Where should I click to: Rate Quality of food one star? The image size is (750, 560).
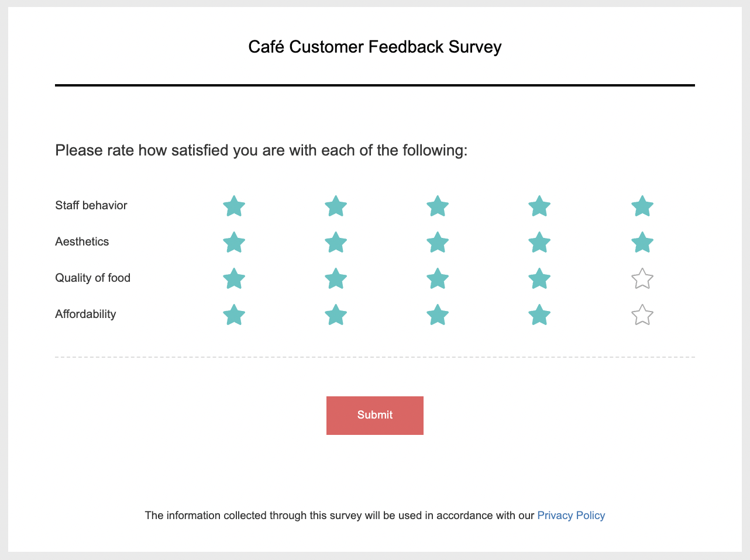[234, 279]
